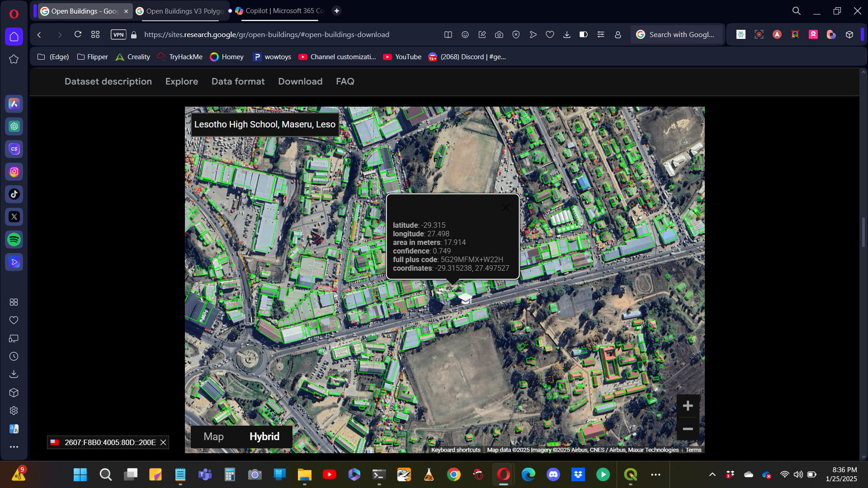Reload the page with refresh icon
868x488 pixels.
[78, 35]
